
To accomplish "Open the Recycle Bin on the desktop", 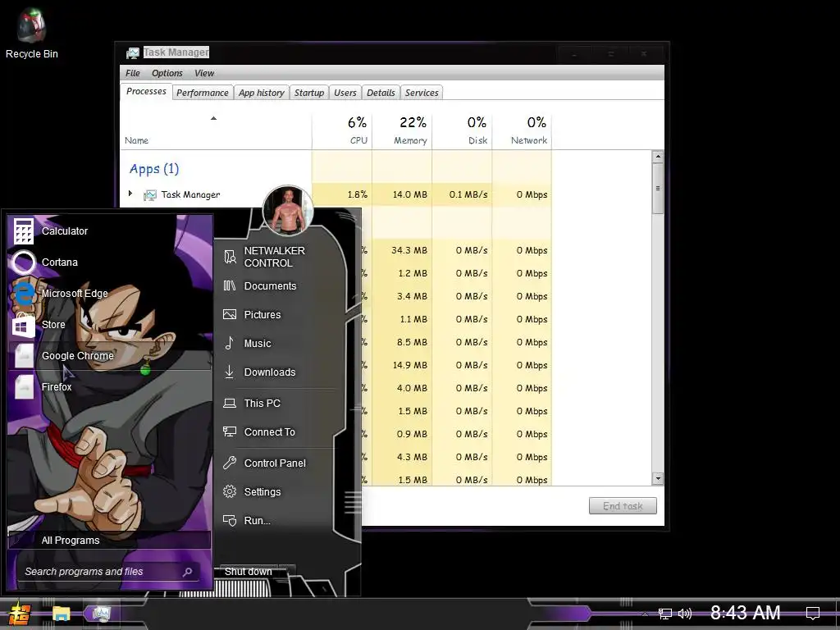I will pos(32,33).
